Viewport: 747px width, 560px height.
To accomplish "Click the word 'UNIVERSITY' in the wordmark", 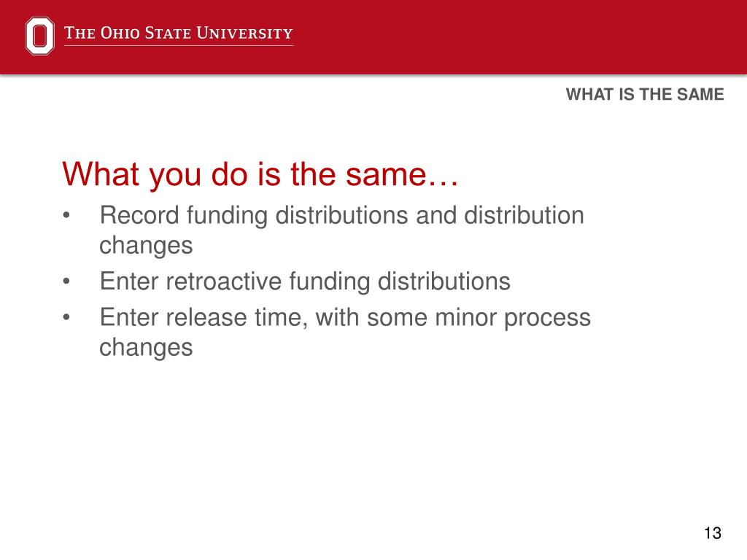I will coord(245,33).
